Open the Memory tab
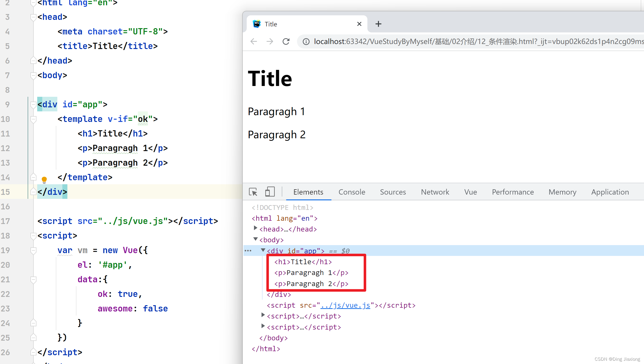 point(563,192)
